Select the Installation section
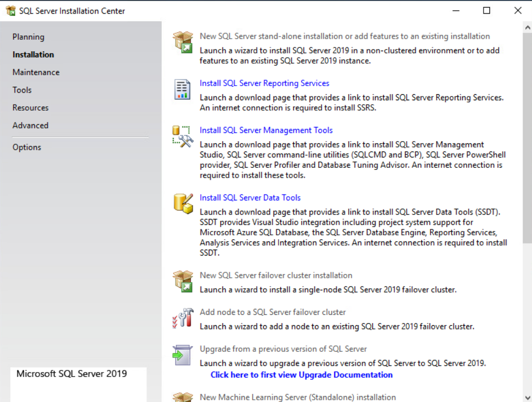The width and height of the screenshot is (532, 402). coord(33,54)
